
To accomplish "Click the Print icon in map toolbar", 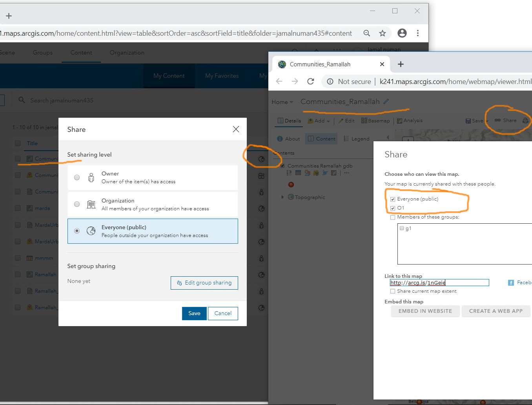I will pos(525,120).
